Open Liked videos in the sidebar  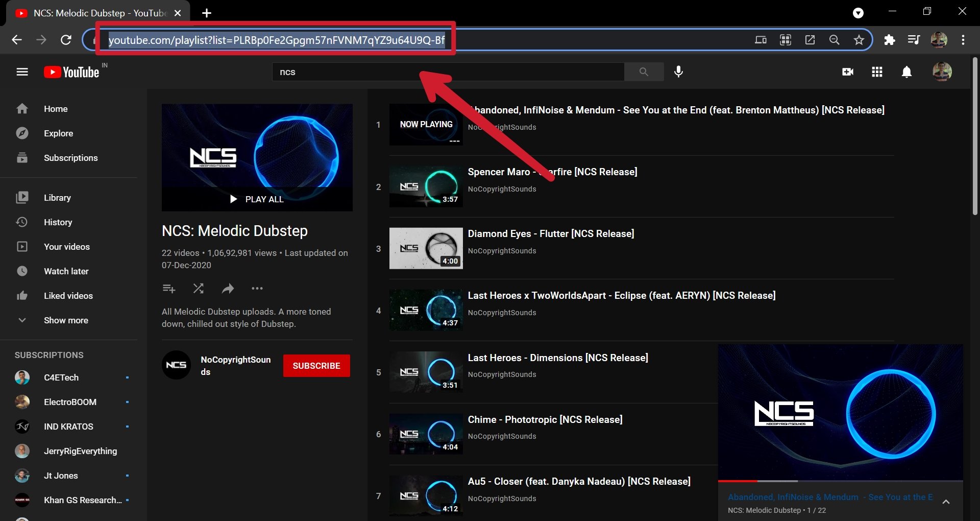69,296
